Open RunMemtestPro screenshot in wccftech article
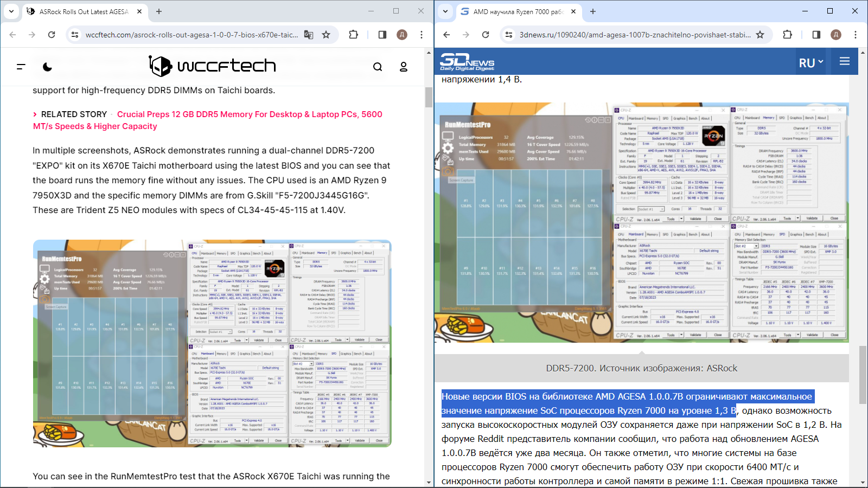This screenshot has width=868, height=488. [x=212, y=343]
